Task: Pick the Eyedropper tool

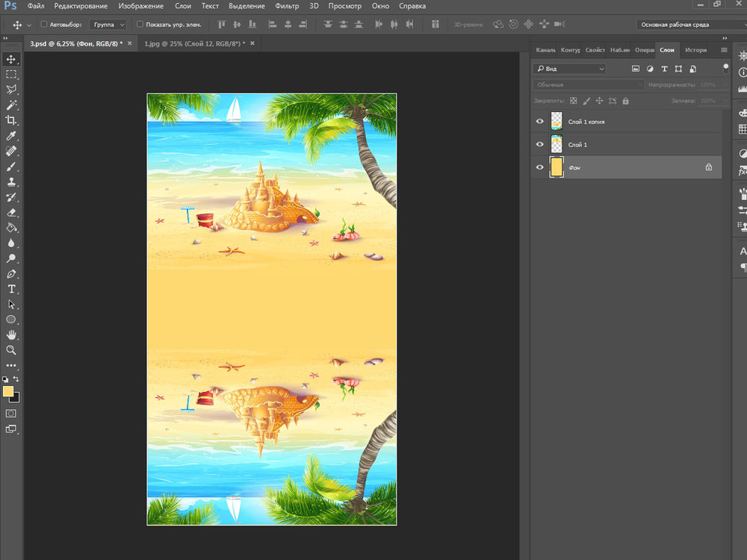Action: point(11,136)
